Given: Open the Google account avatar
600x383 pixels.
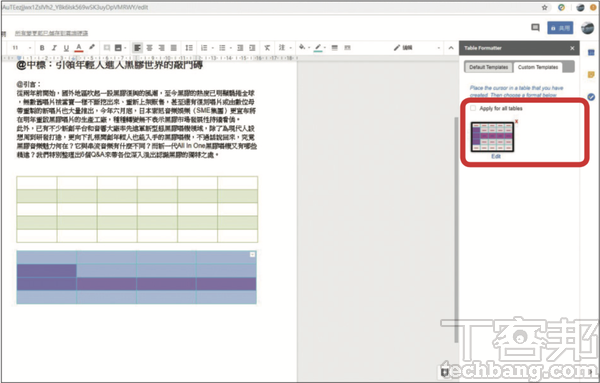Looking at the screenshot, I should point(587,28).
